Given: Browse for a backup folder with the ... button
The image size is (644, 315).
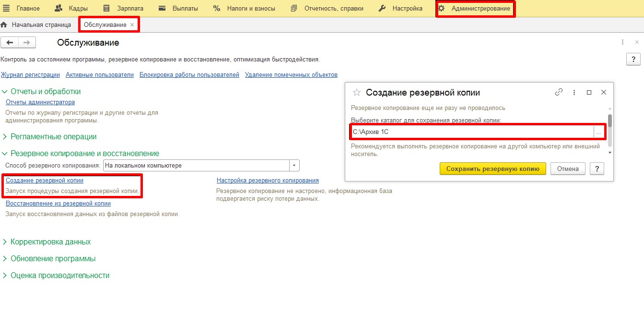Looking at the screenshot, I should coord(598,132).
